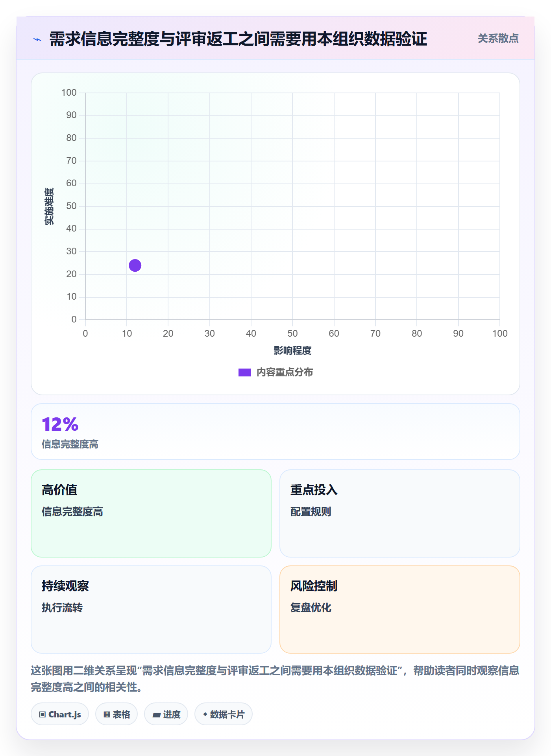Image resolution: width=551 pixels, height=756 pixels.
Task: Click the 配置规则 text in 重点投入 card
Action: click(x=311, y=511)
